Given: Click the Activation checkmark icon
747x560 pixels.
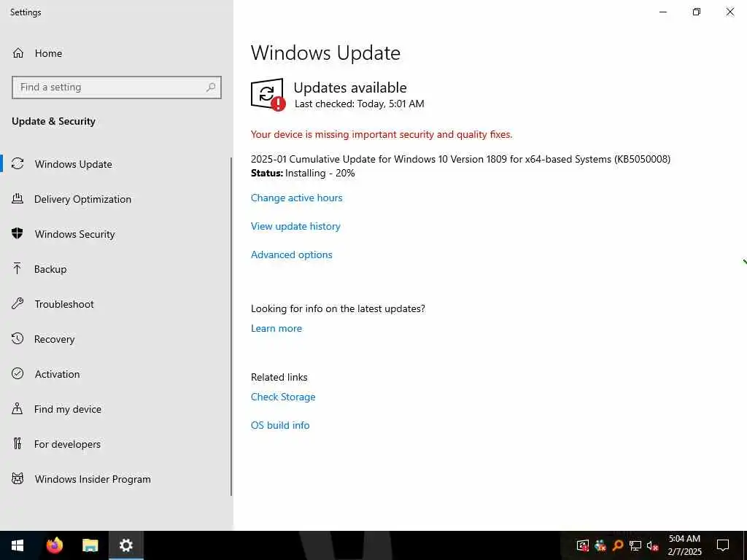Looking at the screenshot, I should pos(18,373).
